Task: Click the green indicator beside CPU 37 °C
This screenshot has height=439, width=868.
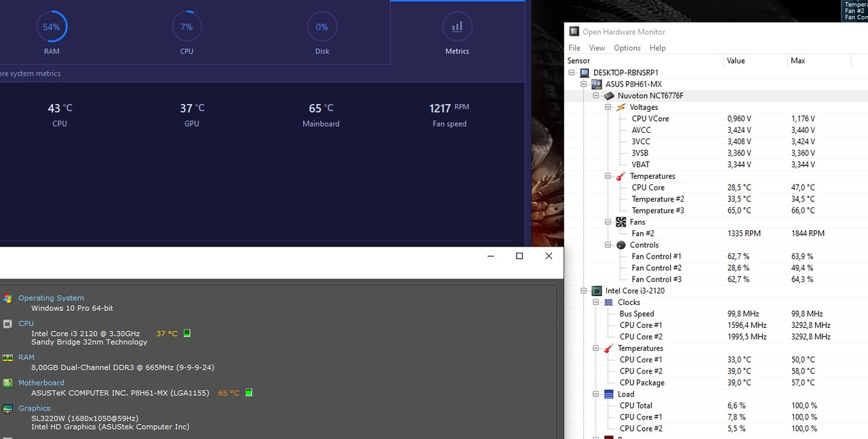Action: (x=187, y=333)
